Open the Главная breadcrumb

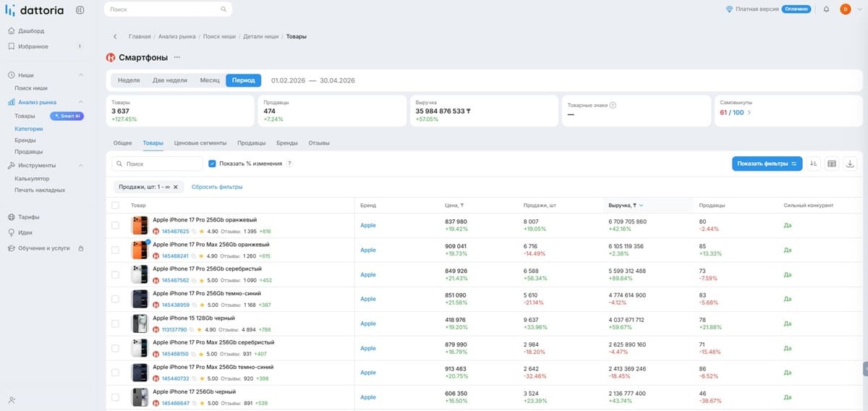click(x=140, y=36)
